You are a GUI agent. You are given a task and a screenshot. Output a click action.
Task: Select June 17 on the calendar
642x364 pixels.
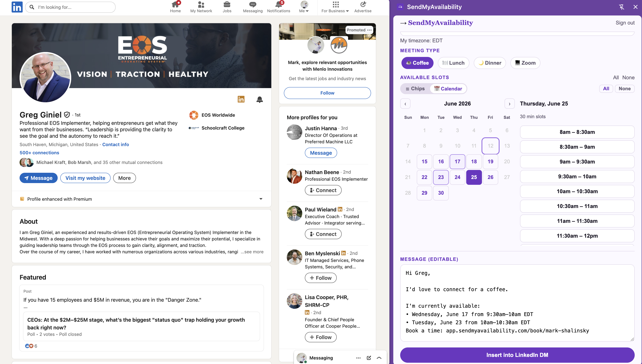pyautogui.click(x=457, y=162)
